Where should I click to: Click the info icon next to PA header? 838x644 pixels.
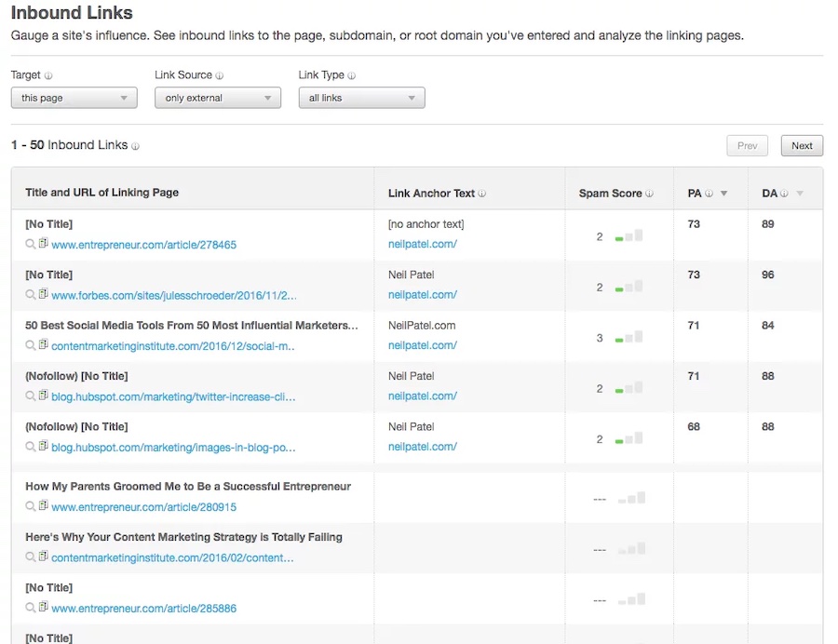click(710, 194)
